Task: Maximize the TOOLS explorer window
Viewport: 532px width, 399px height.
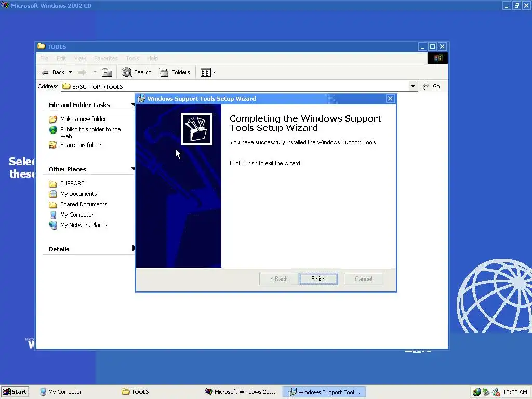Action: 433,46
